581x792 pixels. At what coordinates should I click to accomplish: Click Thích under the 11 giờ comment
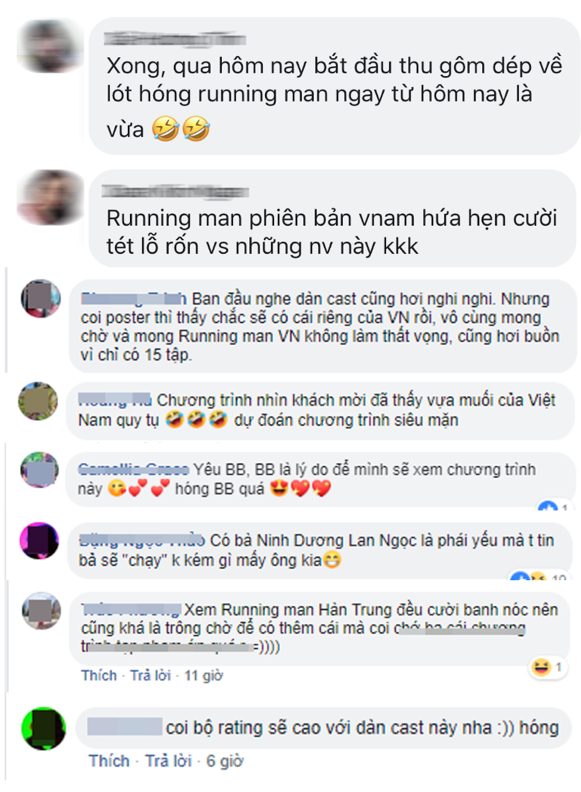tap(99, 675)
